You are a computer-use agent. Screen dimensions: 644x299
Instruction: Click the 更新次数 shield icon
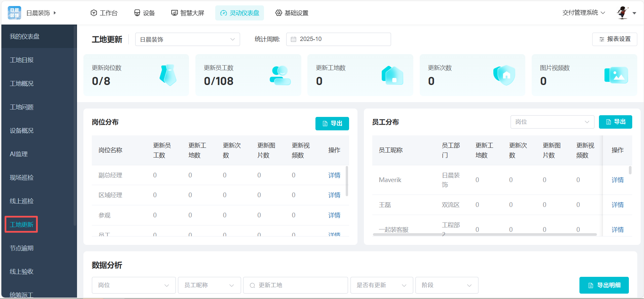tap(504, 75)
